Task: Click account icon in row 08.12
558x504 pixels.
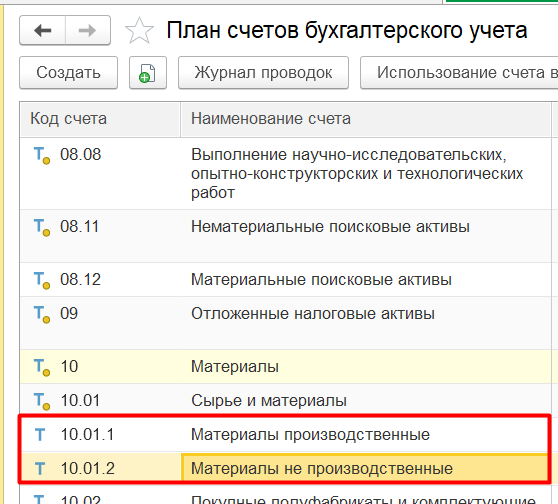Action: [42, 280]
